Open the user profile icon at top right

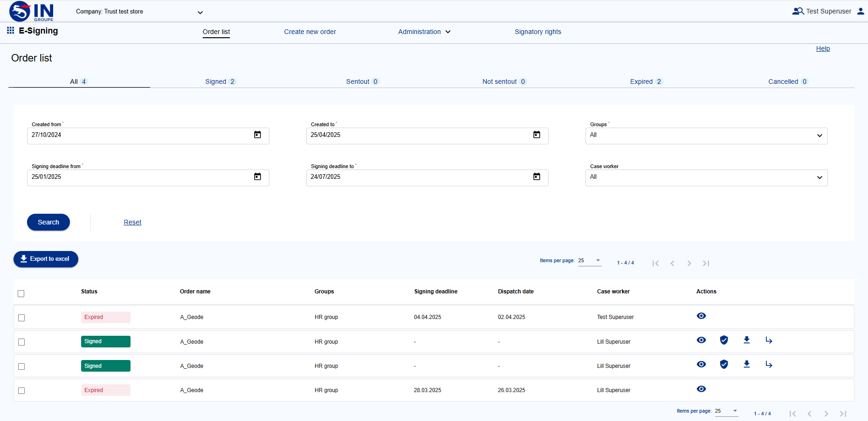(861, 11)
